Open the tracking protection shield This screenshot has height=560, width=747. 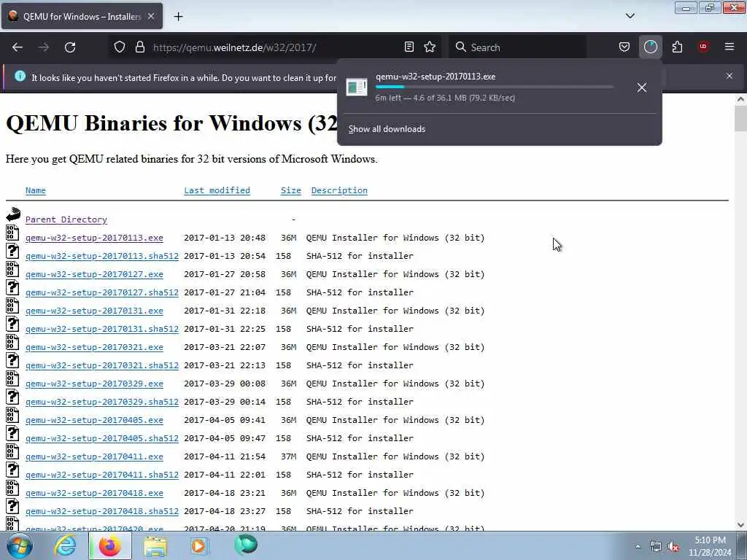(x=120, y=47)
